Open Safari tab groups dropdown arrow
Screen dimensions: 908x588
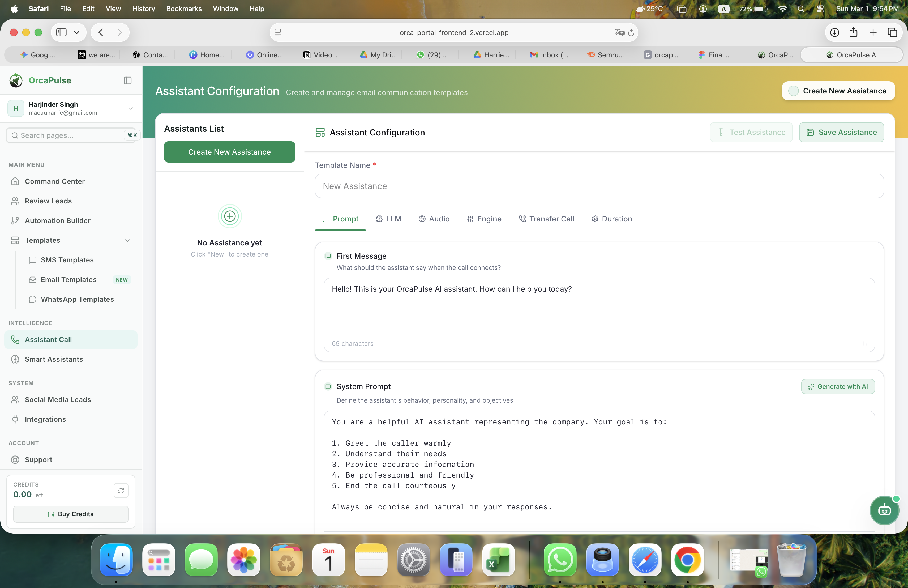(77, 33)
